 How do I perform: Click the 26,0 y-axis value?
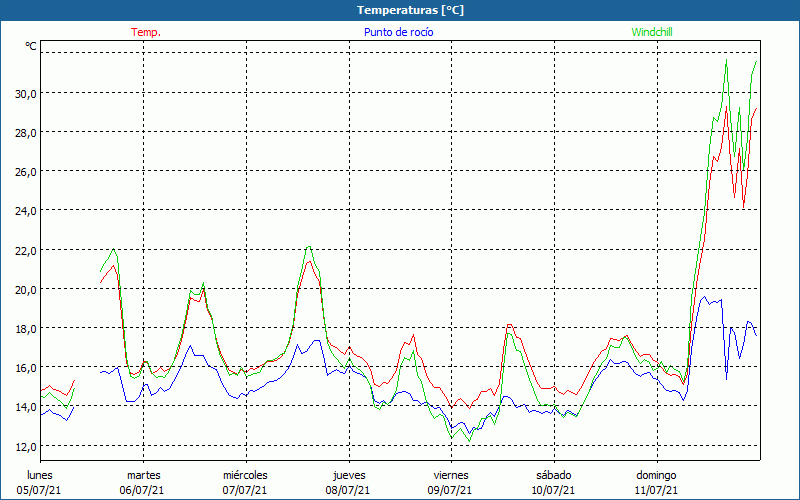(x=26, y=172)
